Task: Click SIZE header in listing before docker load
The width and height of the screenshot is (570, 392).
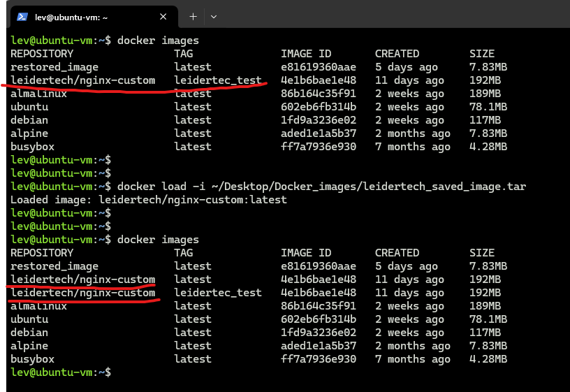Action: (x=482, y=54)
